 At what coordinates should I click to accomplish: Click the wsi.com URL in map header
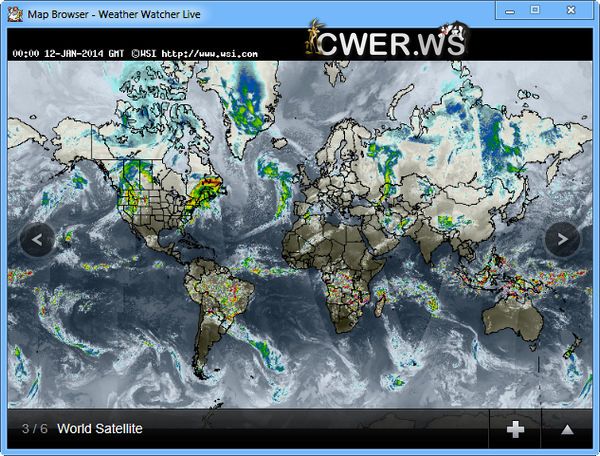click(x=208, y=53)
